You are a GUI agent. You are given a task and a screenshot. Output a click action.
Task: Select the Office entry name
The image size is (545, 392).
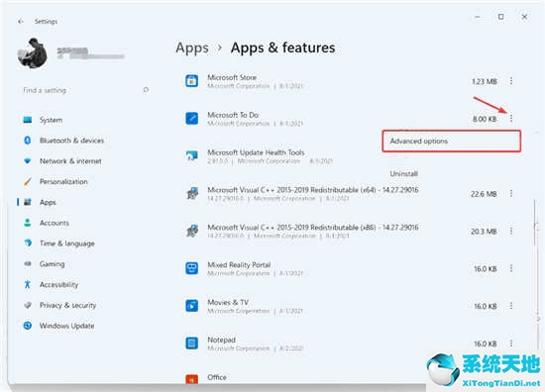pyautogui.click(x=217, y=377)
